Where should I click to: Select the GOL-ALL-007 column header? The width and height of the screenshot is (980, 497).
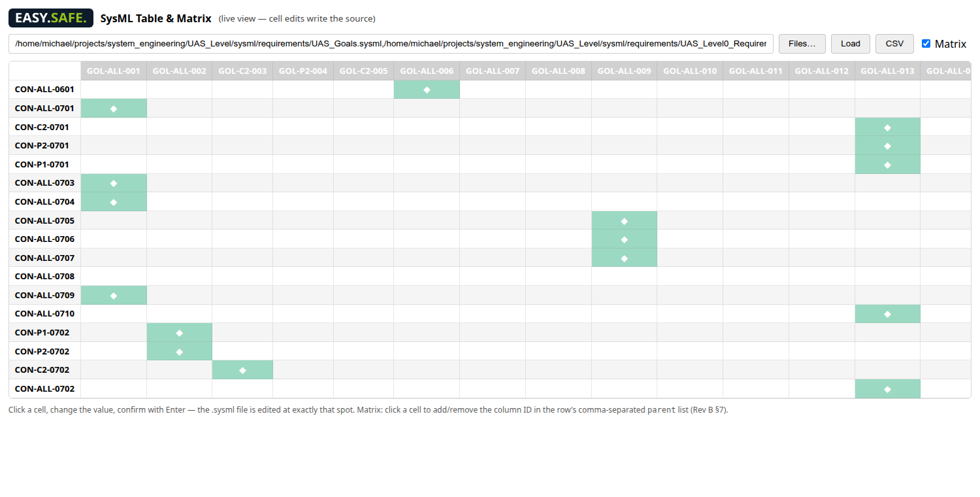point(493,71)
